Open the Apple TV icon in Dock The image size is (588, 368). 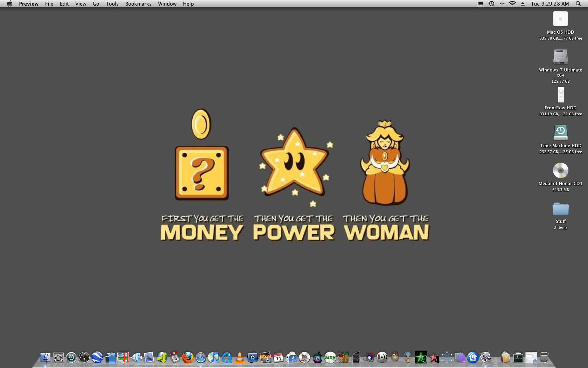(x=317, y=357)
